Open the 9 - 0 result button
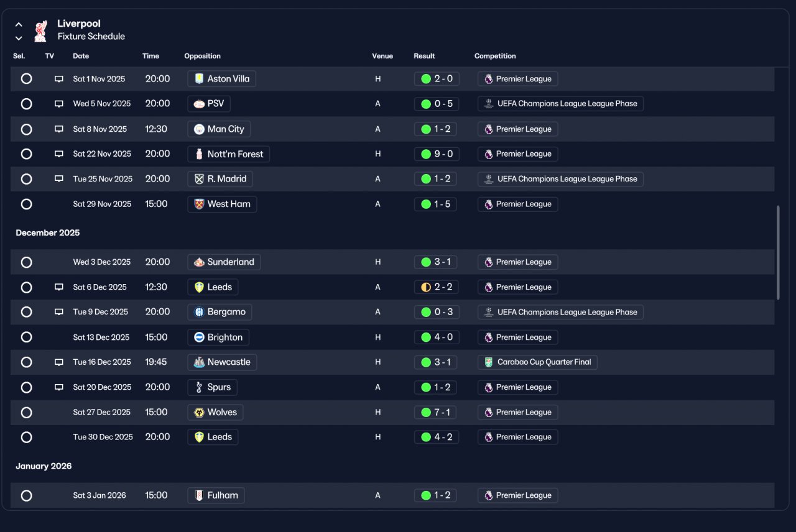The width and height of the screenshot is (796, 532). (437, 154)
